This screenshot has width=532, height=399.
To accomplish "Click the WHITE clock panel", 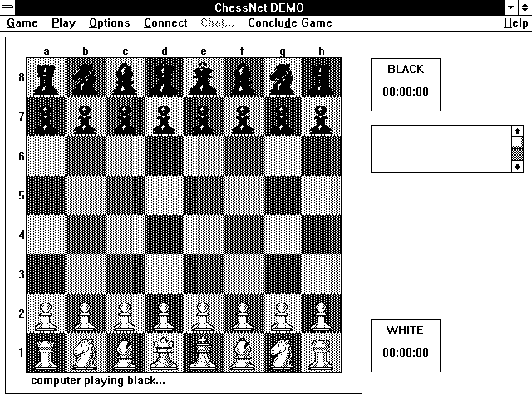I will tap(406, 346).
